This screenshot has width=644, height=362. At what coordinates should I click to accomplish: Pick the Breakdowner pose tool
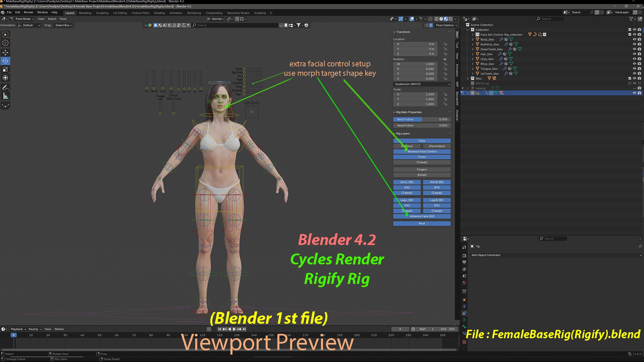click(5, 106)
